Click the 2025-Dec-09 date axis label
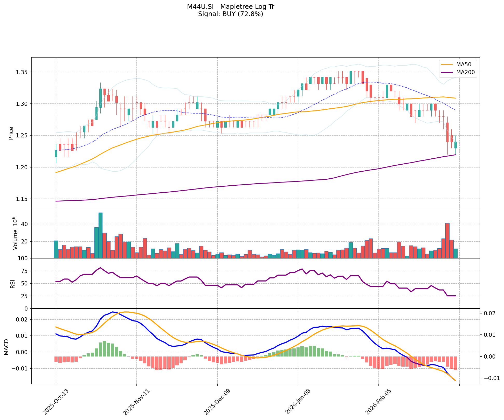This screenshot has height=420, width=504. point(217,402)
